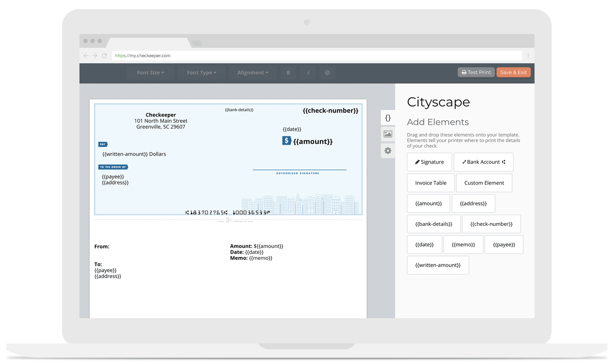Toggle bold text formatting
614x364 pixels.
point(288,73)
